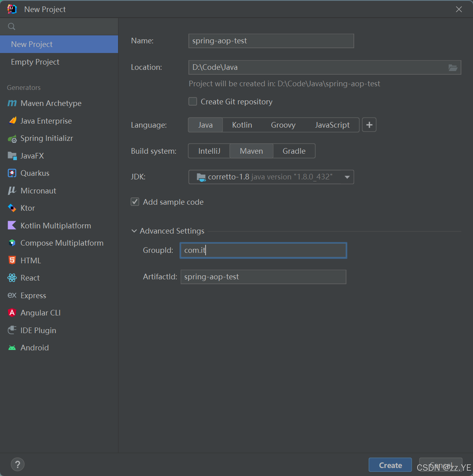
Task: Select Java language option
Action: coord(205,125)
